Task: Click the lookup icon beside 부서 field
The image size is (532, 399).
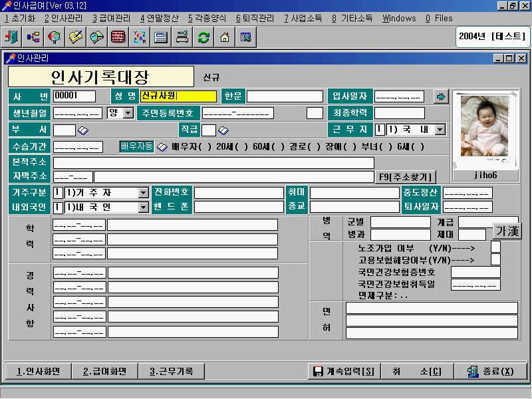Action: [83, 130]
